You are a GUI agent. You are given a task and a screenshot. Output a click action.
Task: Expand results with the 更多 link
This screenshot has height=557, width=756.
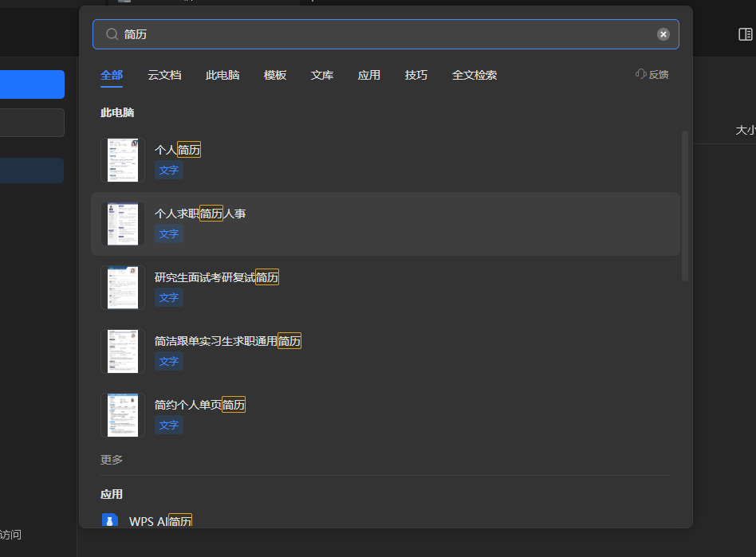click(112, 460)
